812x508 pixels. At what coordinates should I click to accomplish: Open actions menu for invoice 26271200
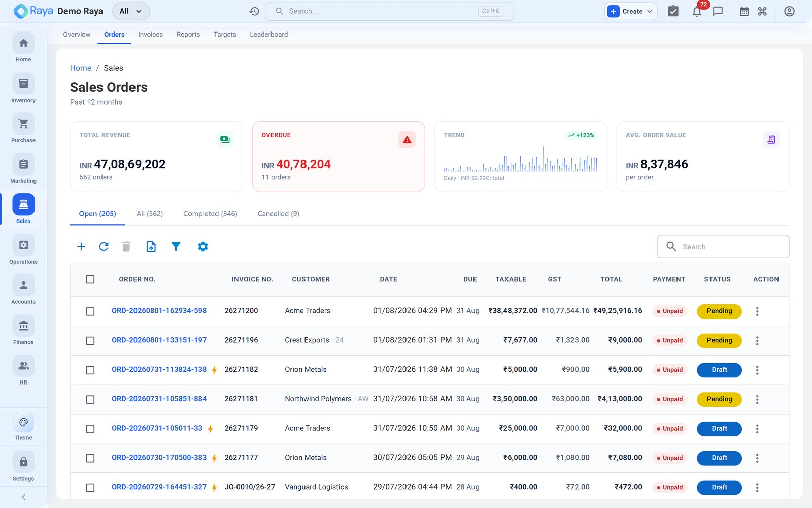(x=757, y=311)
